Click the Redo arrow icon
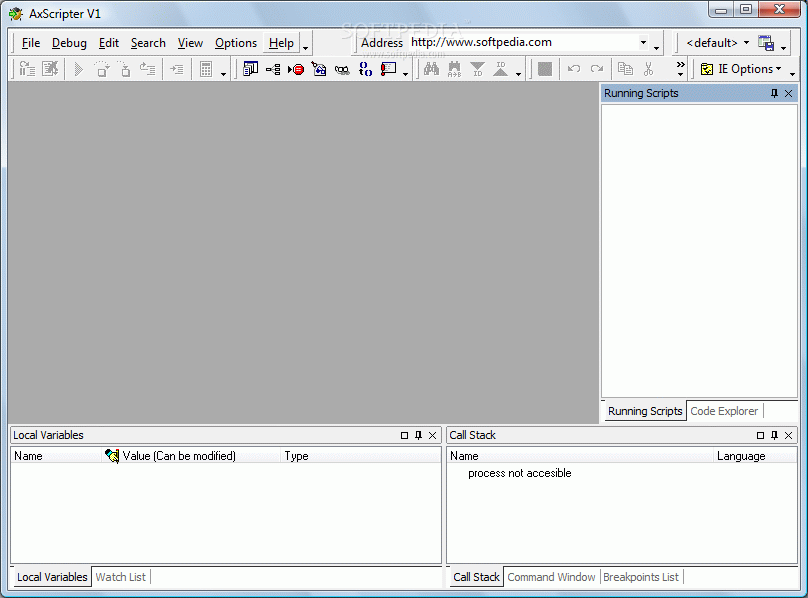 (597, 69)
